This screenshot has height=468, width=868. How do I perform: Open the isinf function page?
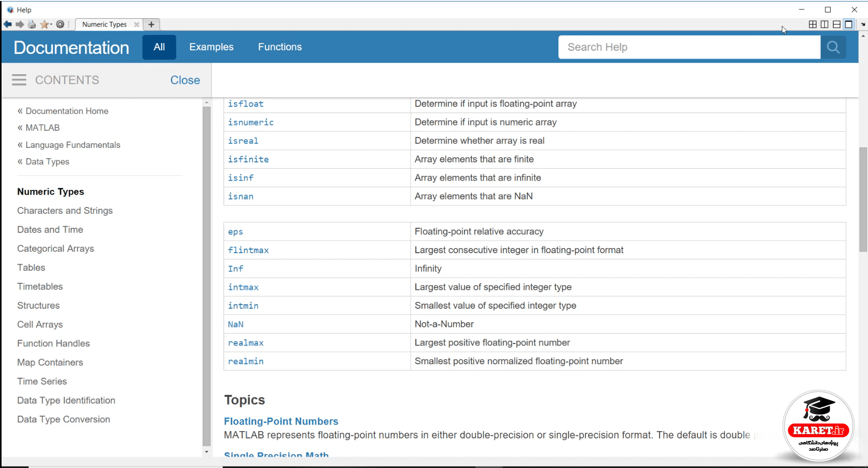241,178
